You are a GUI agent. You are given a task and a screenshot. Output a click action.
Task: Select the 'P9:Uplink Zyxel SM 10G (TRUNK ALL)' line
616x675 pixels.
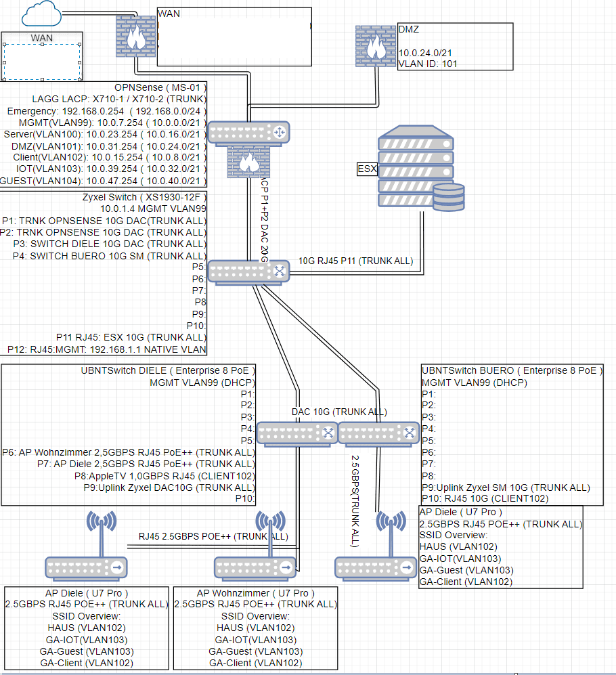tap(506, 487)
